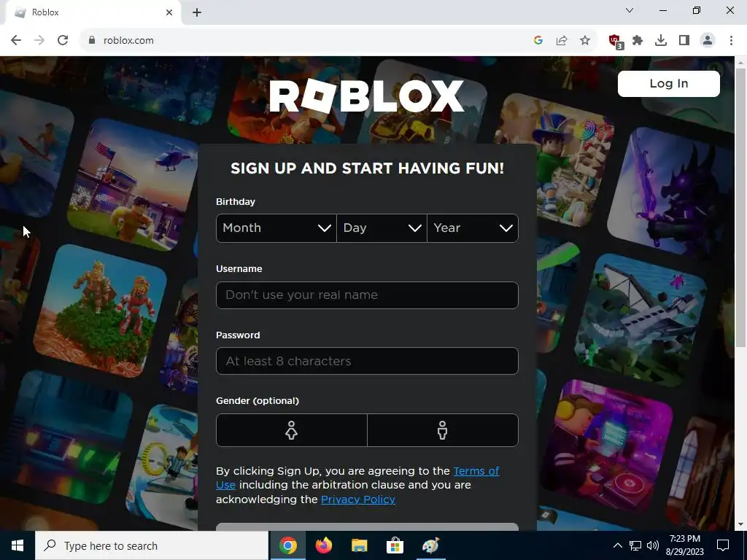This screenshot has width=747, height=560.
Task: Click the green island characters thumbnail
Action: point(100,311)
